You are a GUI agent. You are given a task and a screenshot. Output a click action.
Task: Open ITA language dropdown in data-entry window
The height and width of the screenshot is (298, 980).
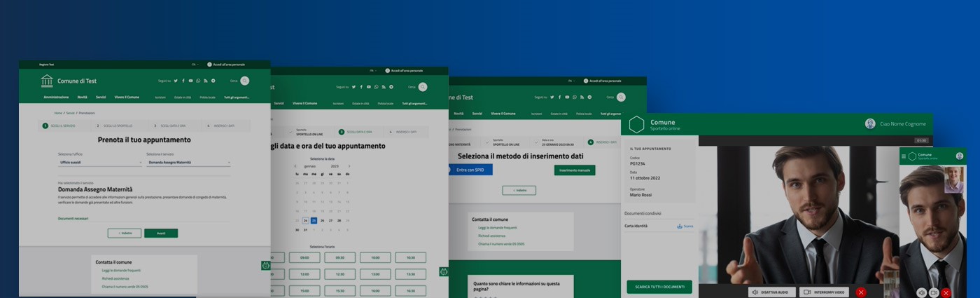tap(573, 81)
